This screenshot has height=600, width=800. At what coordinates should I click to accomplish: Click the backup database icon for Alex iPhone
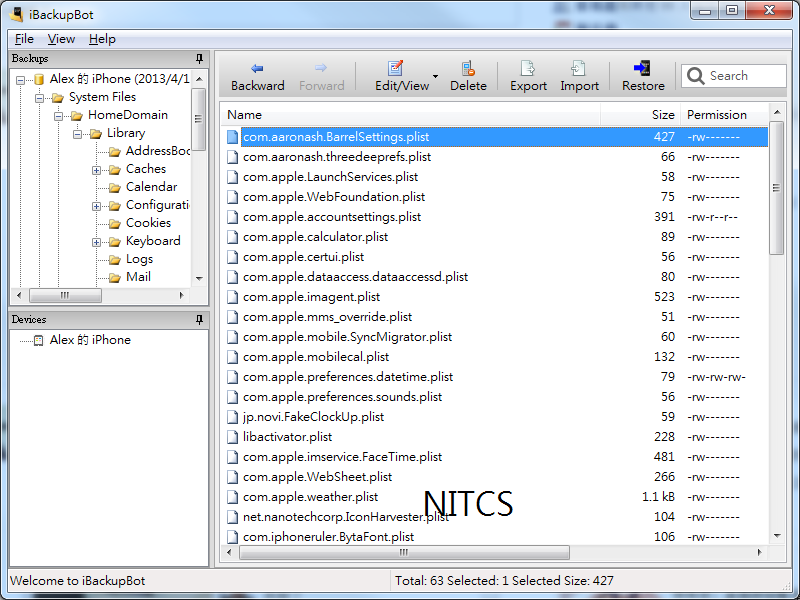point(39,79)
